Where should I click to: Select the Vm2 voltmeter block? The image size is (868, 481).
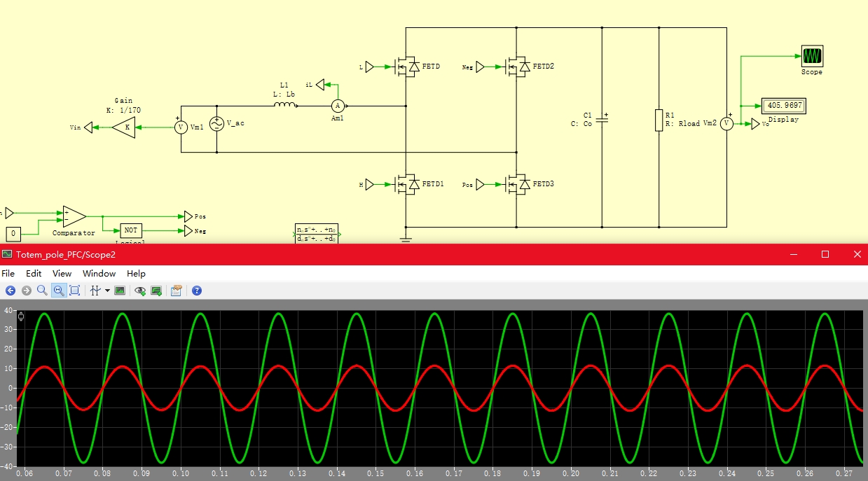[726, 123]
